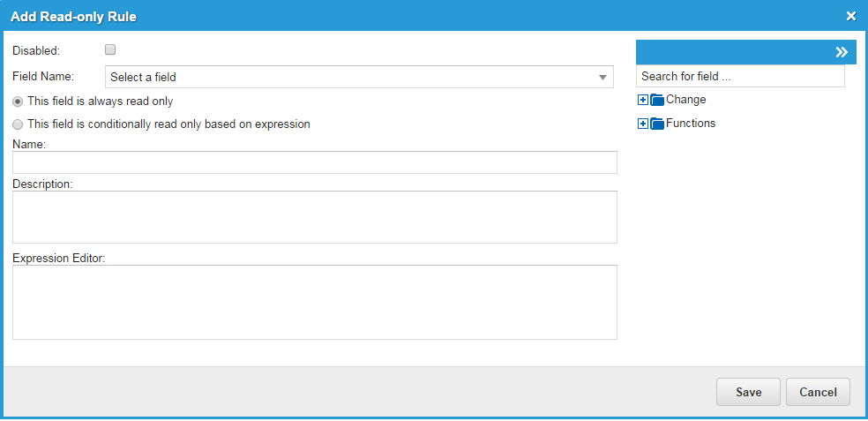Select the Functions tree item label
The height and width of the screenshot is (421, 868).
click(691, 124)
